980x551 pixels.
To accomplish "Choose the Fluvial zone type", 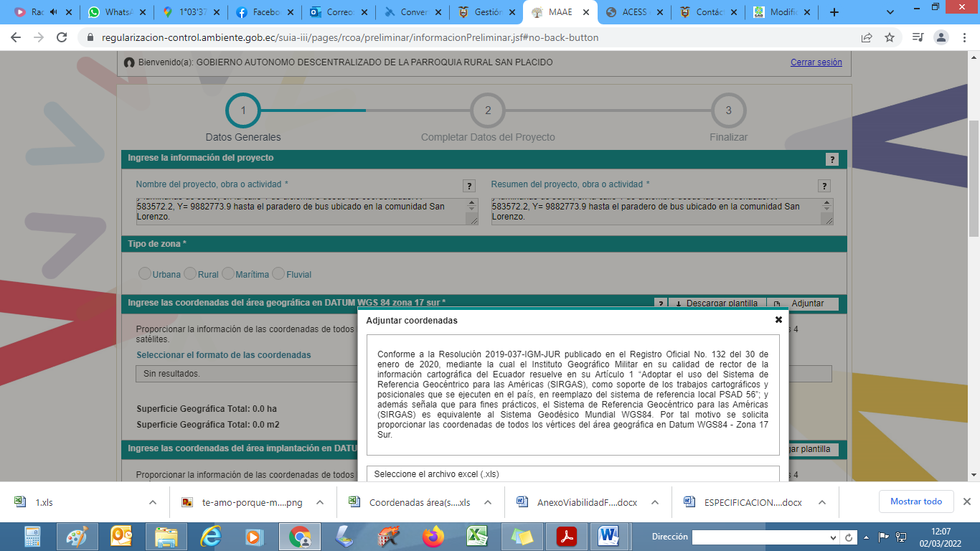I will point(278,273).
